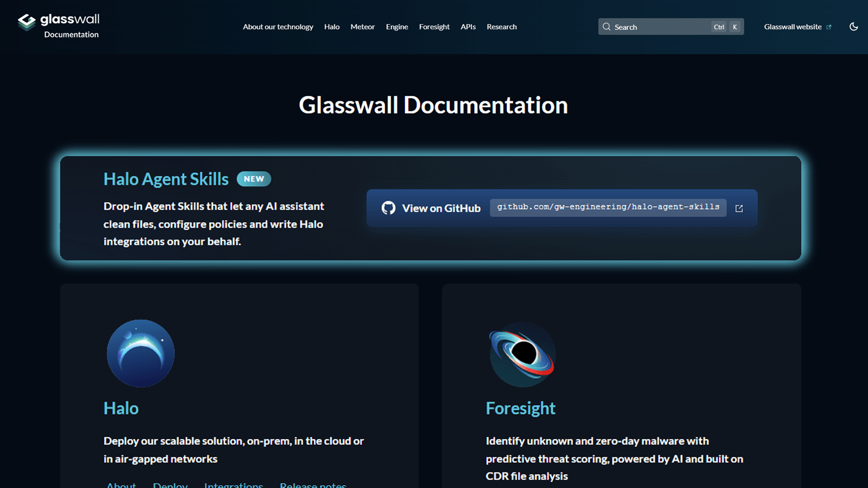Image resolution: width=868 pixels, height=488 pixels.
Task: Open the Foresight card title link
Action: (521, 408)
